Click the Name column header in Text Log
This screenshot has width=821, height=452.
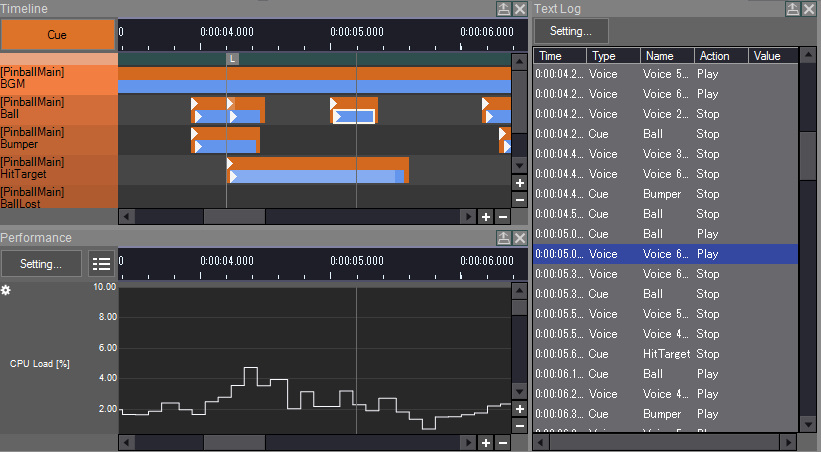(667, 56)
